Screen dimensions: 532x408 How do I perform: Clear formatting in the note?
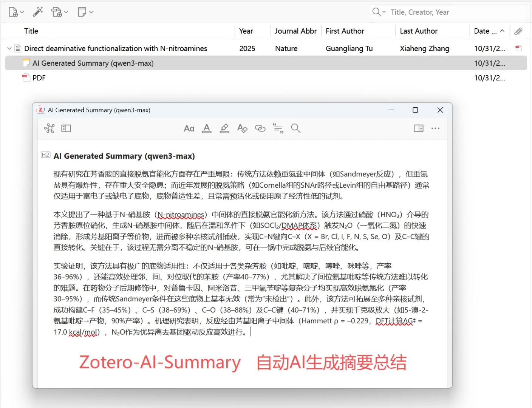point(242,128)
